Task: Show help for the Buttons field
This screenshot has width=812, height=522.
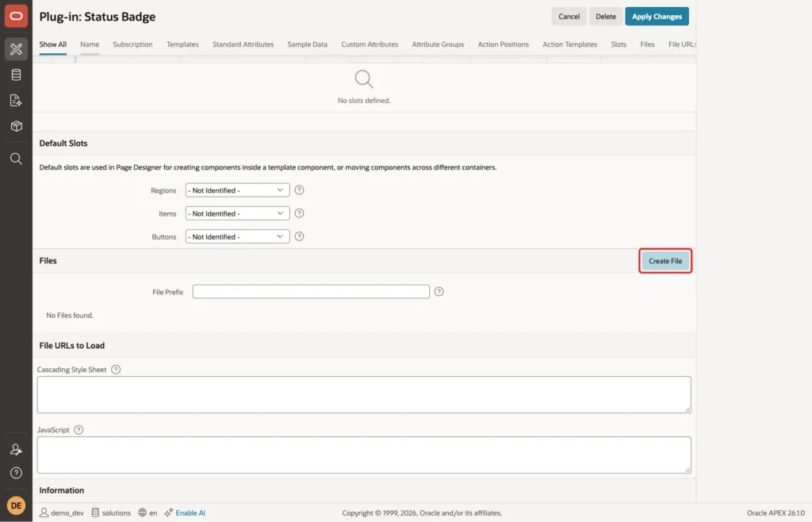Action: [x=299, y=236]
